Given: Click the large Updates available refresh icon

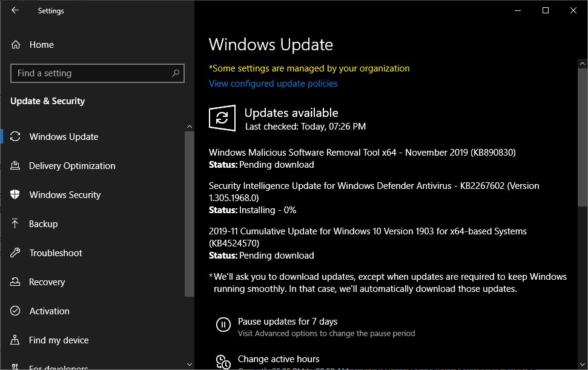Looking at the screenshot, I should pyautogui.click(x=222, y=118).
